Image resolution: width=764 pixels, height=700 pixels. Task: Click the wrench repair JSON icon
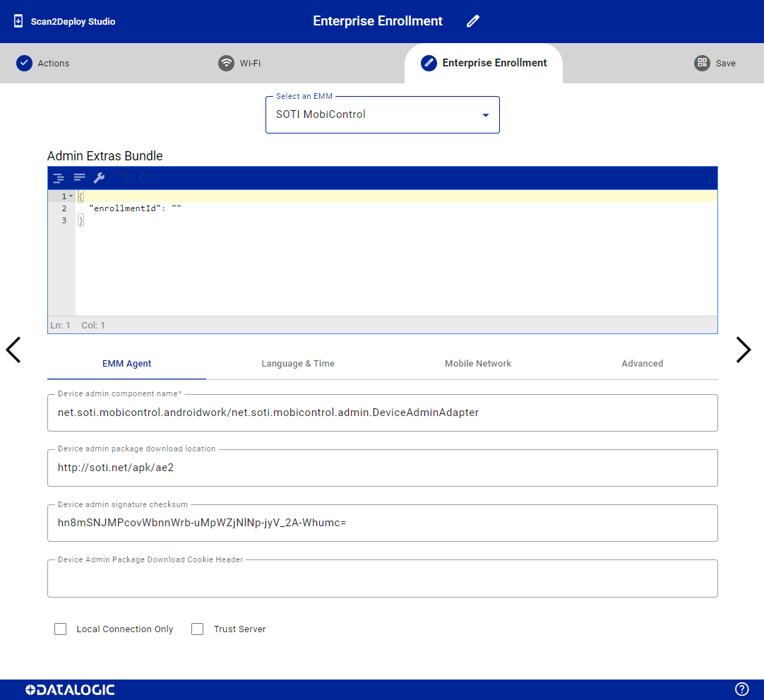coord(100,178)
